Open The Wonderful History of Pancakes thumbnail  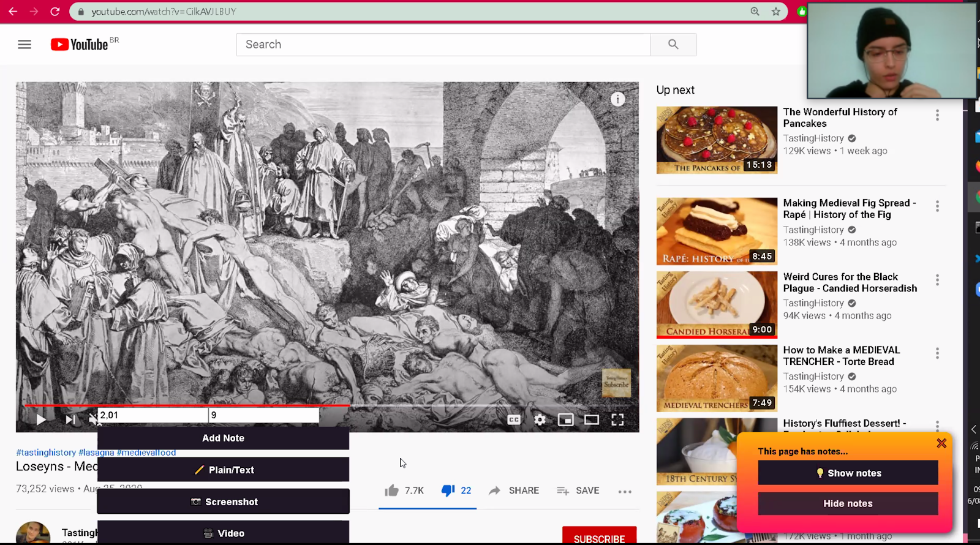coord(717,140)
